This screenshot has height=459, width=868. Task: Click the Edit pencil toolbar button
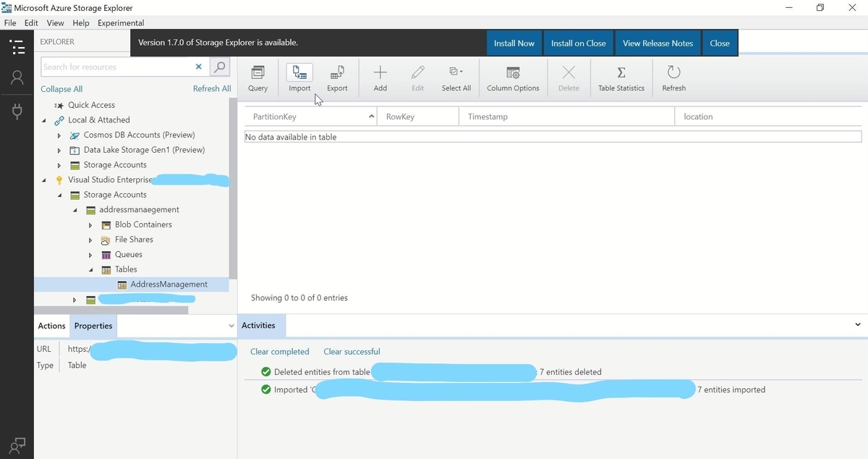pyautogui.click(x=418, y=79)
